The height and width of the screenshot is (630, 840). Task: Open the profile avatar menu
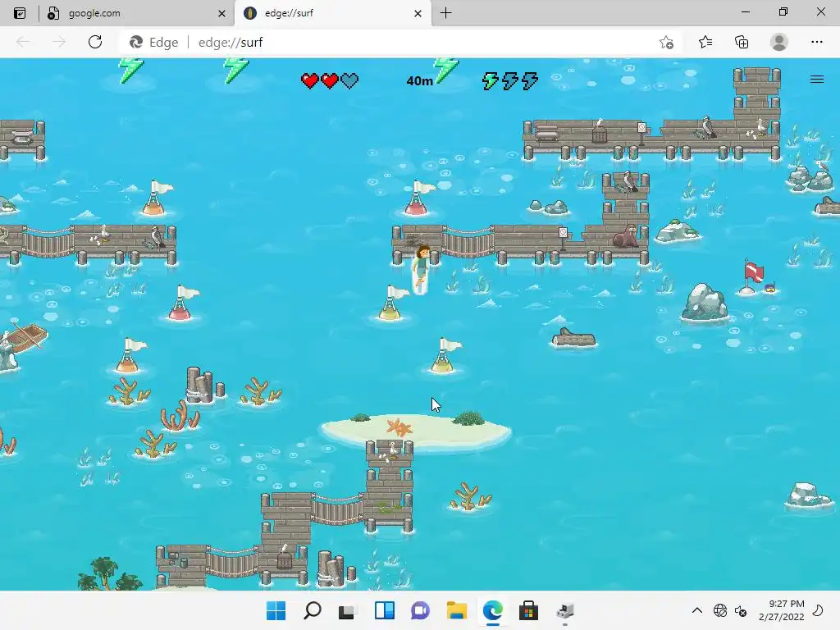(x=779, y=42)
